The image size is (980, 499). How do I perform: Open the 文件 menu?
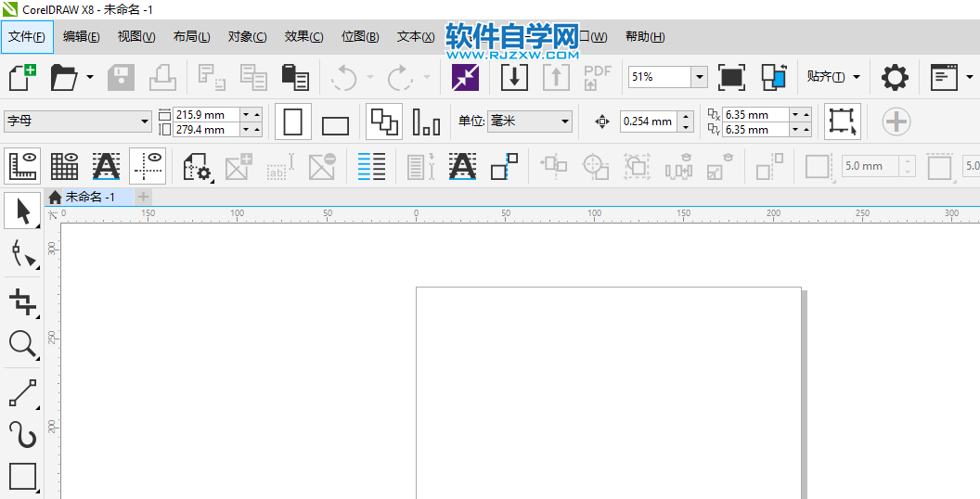pos(27,37)
